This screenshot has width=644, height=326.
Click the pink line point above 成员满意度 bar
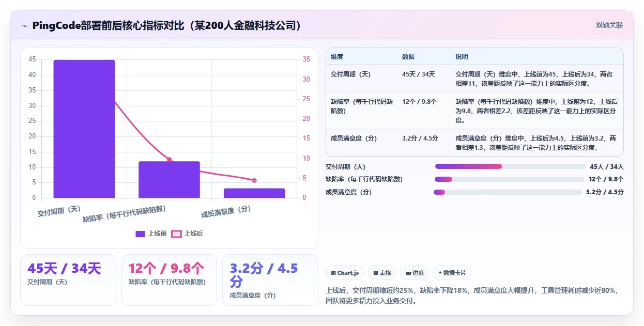pos(254,180)
